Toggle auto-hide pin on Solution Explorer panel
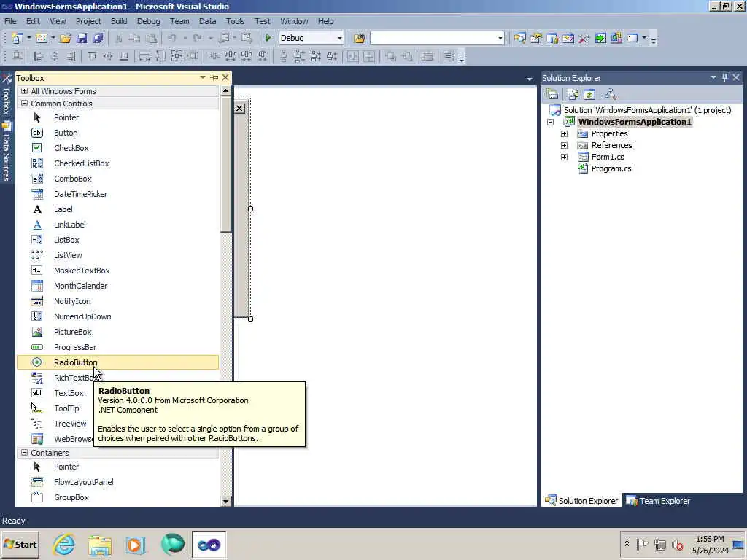The width and height of the screenshot is (747, 560). pos(724,77)
